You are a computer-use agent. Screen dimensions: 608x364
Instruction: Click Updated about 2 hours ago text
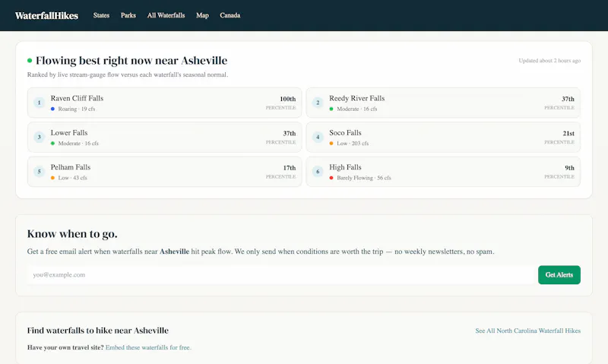click(549, 61)
